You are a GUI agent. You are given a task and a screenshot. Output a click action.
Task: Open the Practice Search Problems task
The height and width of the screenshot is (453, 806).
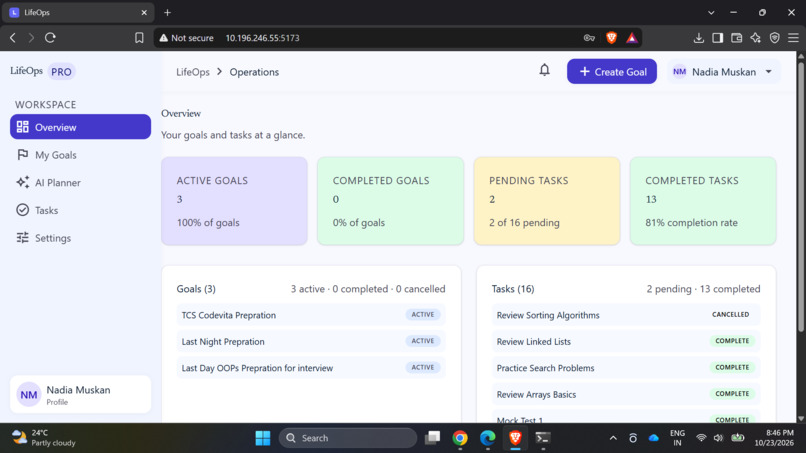626,368
